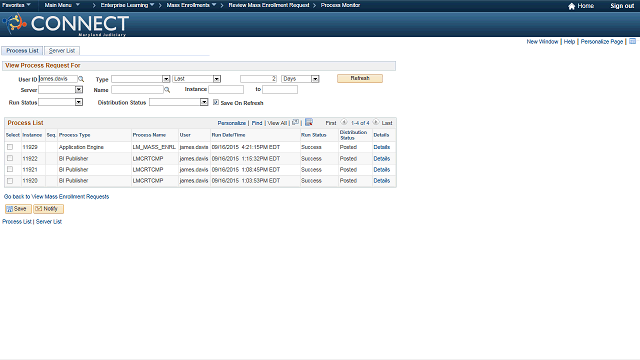Open the http icon beside Personalize Page

632,41
